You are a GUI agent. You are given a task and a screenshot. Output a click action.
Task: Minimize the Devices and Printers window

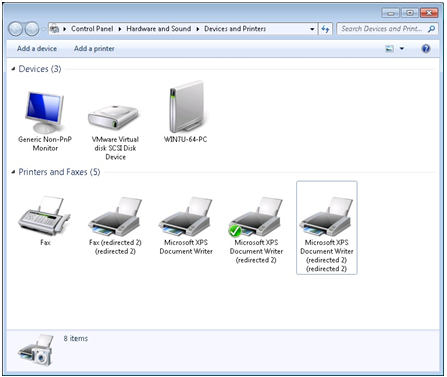coord(391,13)
